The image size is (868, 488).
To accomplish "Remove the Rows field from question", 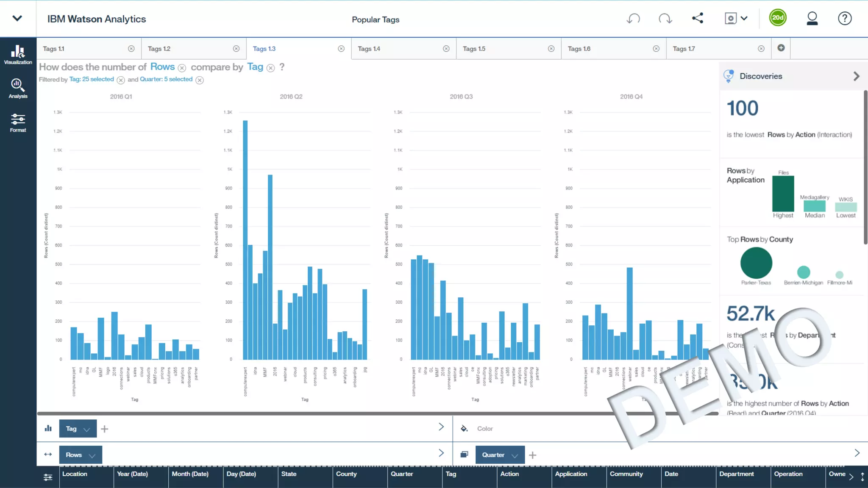I will tap(182, 68).
